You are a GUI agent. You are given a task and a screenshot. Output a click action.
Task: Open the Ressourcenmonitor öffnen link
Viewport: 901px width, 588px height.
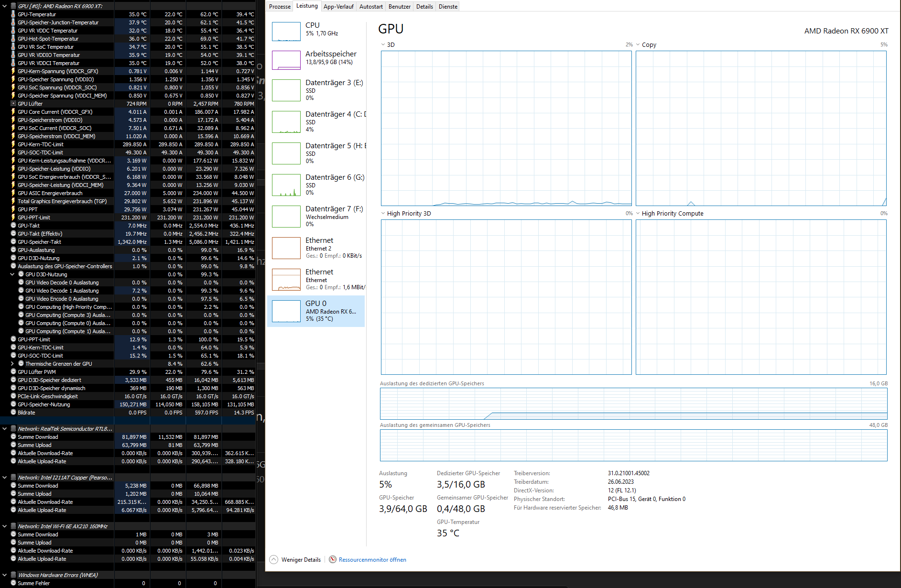pyautogui.click(x=372, y=560)
